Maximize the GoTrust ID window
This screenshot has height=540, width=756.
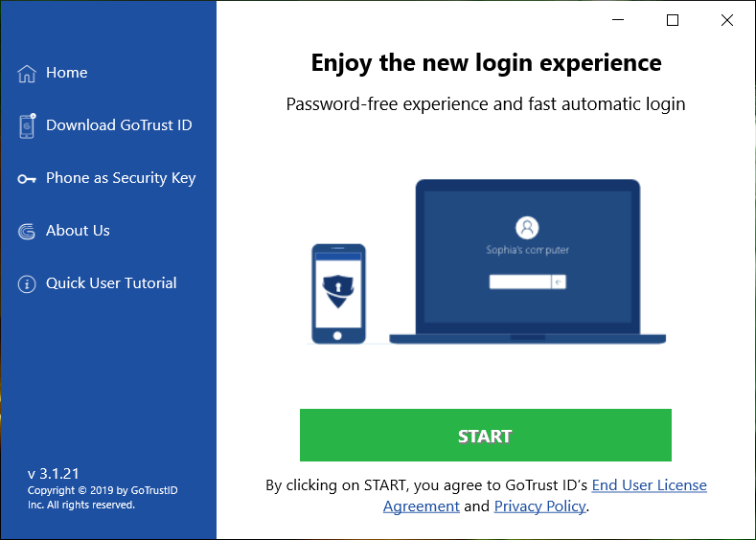pos(673,20)
